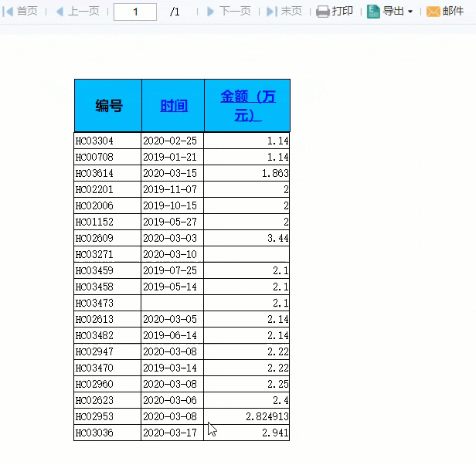Image resolution: width=476 pixels, height=465 pixels.
Task: Select cell HC03459
Action: tap(107, 271)
